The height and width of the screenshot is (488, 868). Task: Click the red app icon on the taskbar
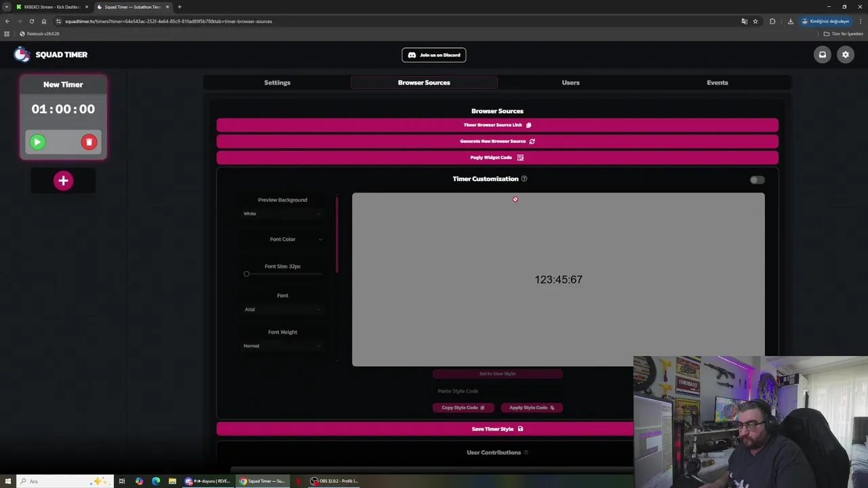point(298,481)
